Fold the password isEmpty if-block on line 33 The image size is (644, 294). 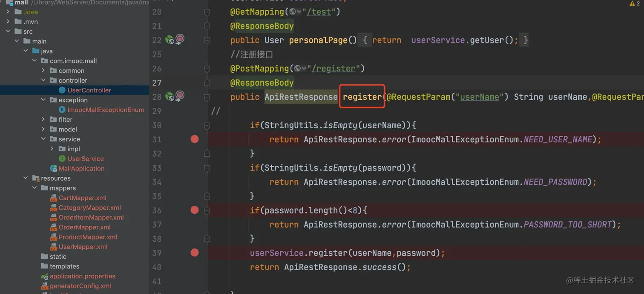tap(207, 168)
